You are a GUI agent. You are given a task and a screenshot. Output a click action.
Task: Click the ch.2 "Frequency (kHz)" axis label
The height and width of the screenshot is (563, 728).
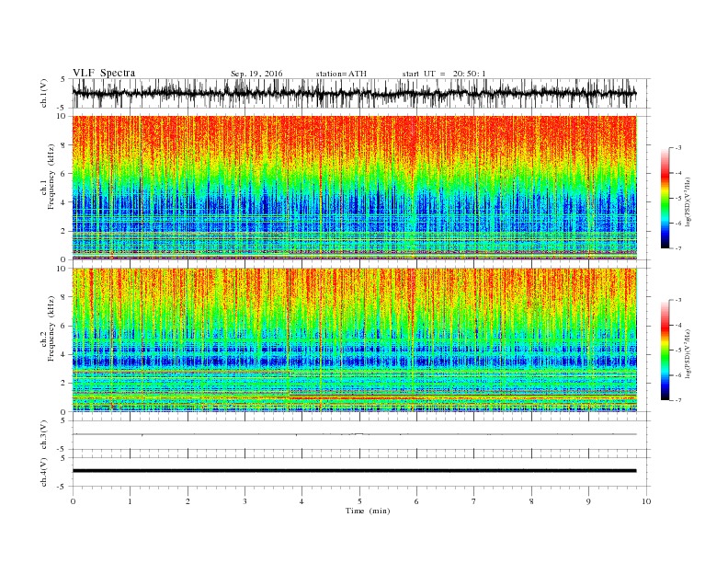tap(51, 328)
